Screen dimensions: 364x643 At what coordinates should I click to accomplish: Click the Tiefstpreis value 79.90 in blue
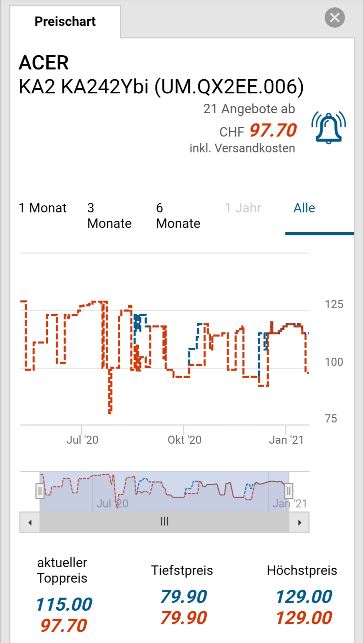(x=183, y=596)
